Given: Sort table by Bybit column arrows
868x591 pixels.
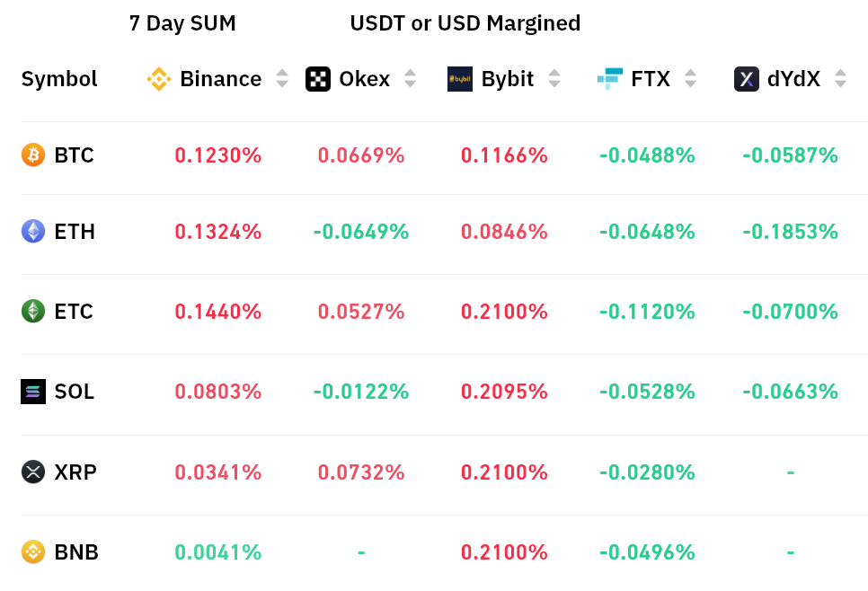Looking at the screenshot, I should click(554, 79).
